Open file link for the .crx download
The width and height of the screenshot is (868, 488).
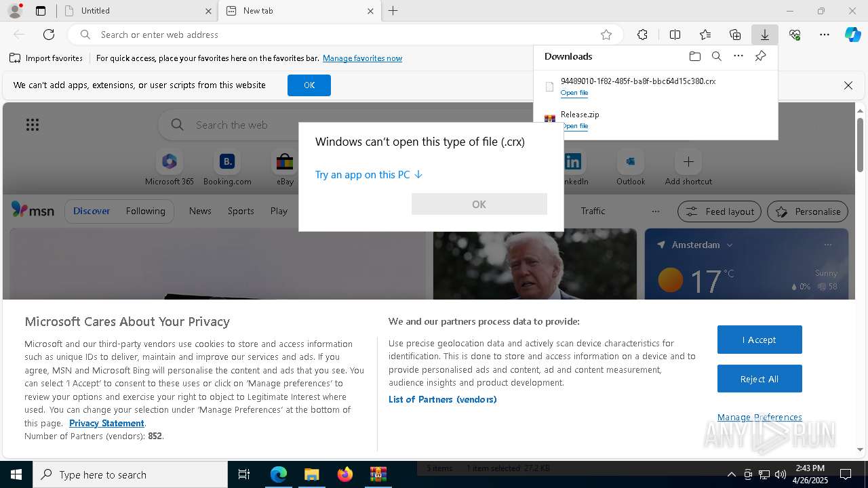tap(574, 93)
